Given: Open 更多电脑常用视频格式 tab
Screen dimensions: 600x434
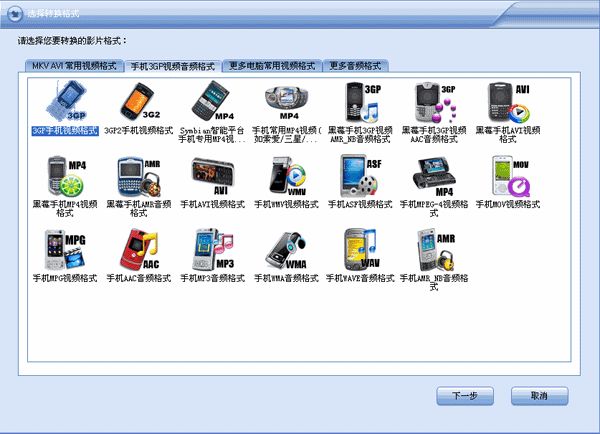Looking at the screenshot, I should (271, 65).
